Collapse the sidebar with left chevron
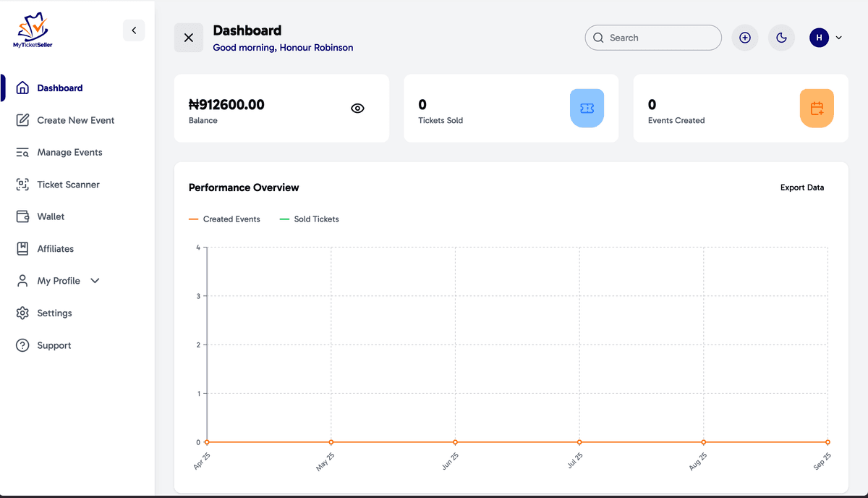 tap(134, 30)
